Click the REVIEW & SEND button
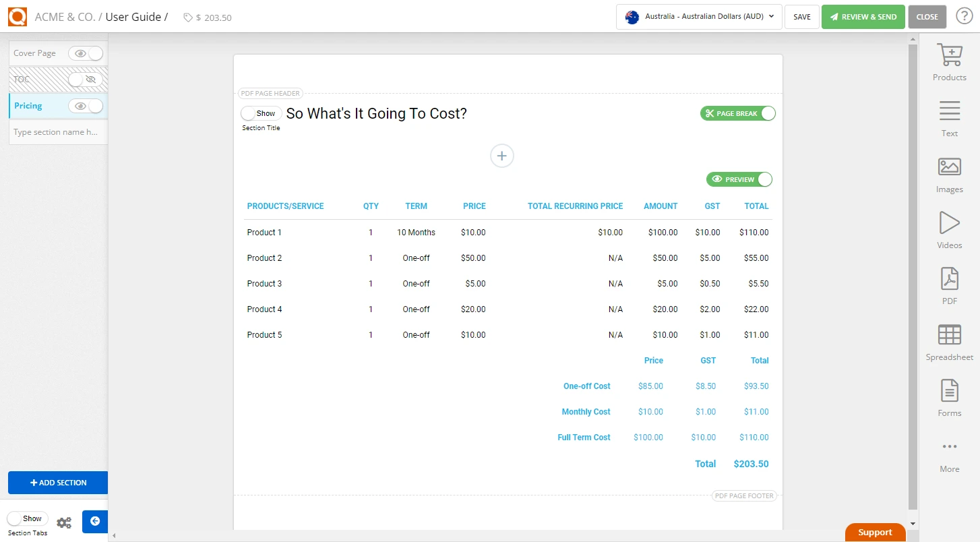The image size is (980, 542). 863,16
